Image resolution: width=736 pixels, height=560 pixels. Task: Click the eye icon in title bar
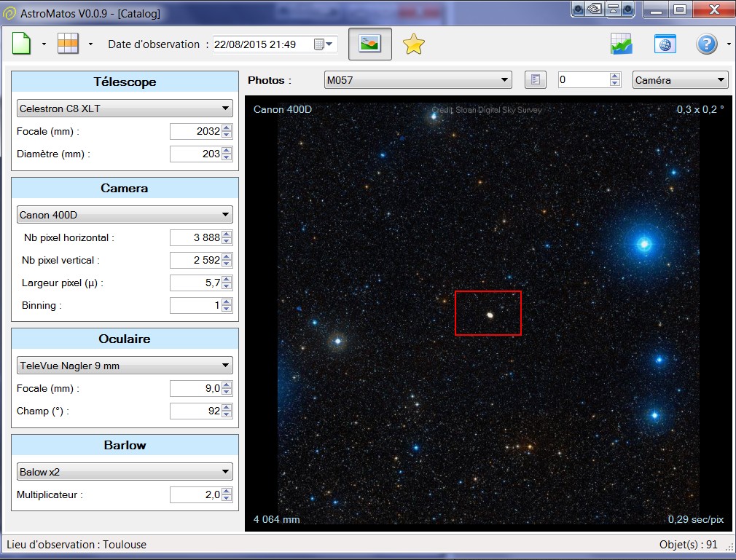click(595, 9)
